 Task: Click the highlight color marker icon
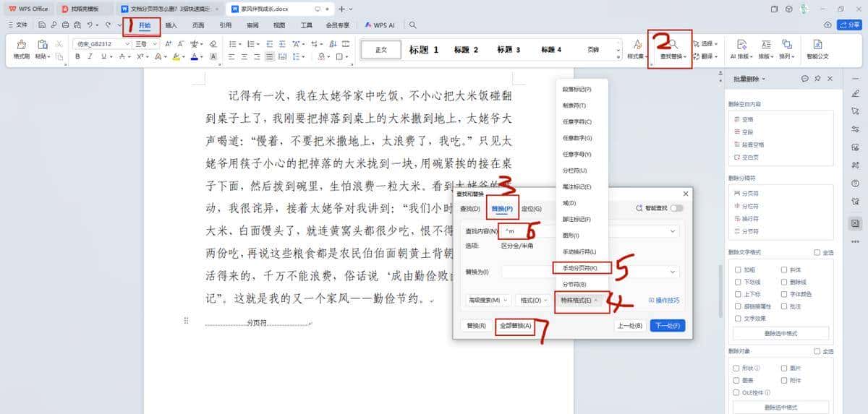pyautogui.click(x=176, y=56)
